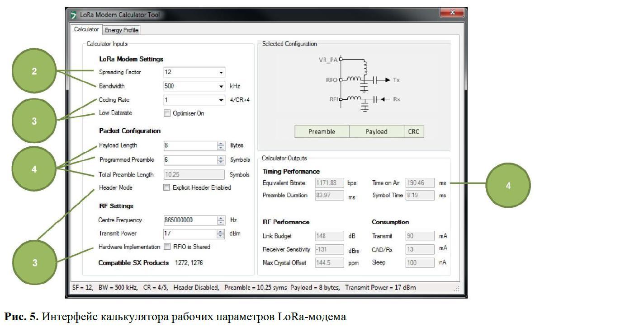Click the Total Preamble Length field

tap(194, 175)
